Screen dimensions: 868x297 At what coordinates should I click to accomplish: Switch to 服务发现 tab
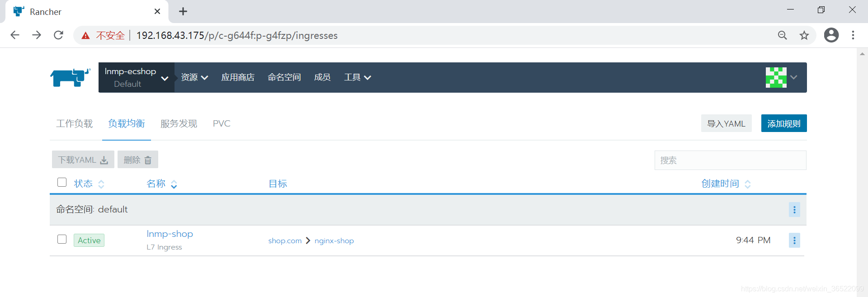(179, 123)
